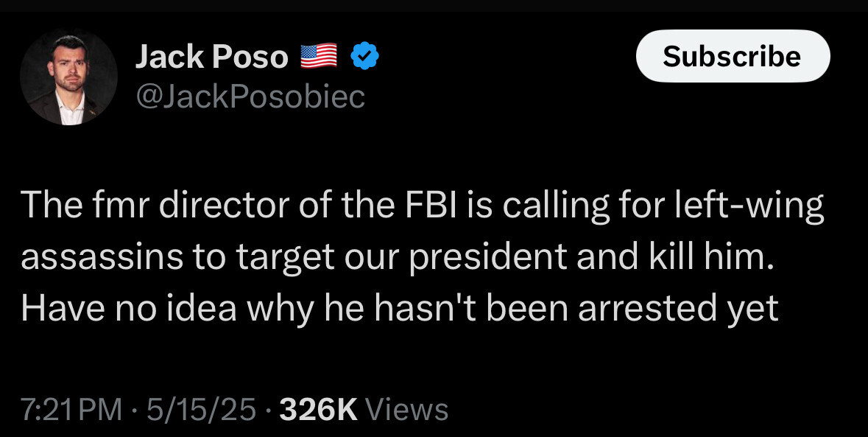Click the word "Have" starting the last line
Screen dimensions: 868x437
tap(57, 308)
